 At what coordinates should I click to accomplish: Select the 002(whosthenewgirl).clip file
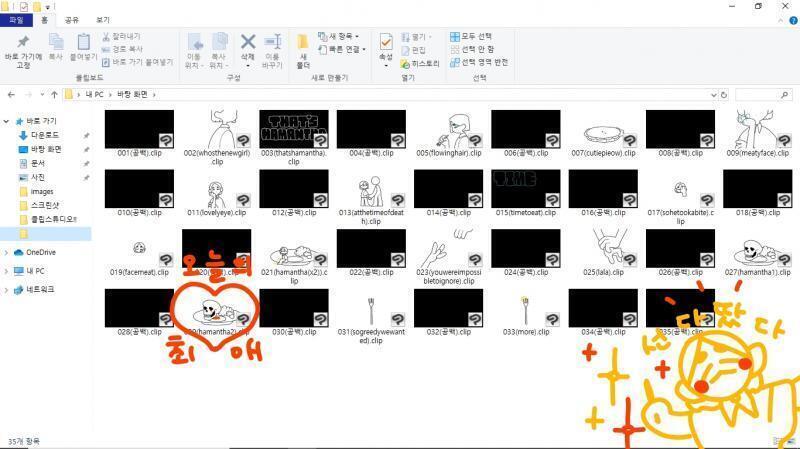pyautogui.click(x=217, y=137)
